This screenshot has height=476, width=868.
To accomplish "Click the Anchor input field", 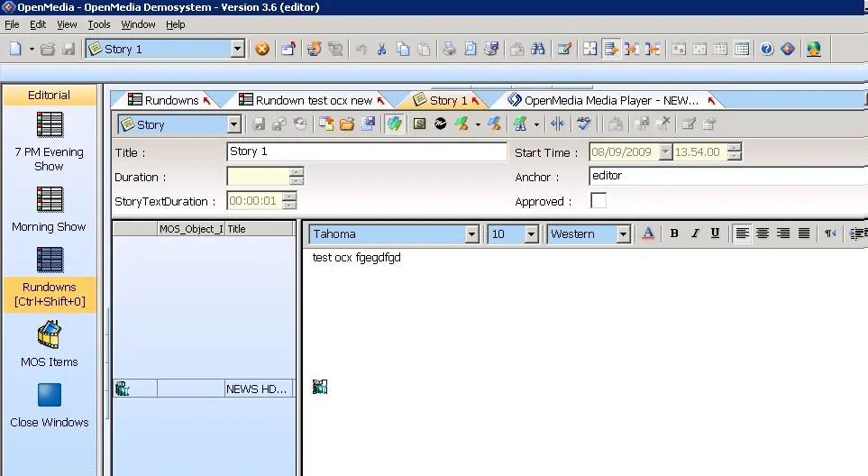I will (x=726, y=176).
